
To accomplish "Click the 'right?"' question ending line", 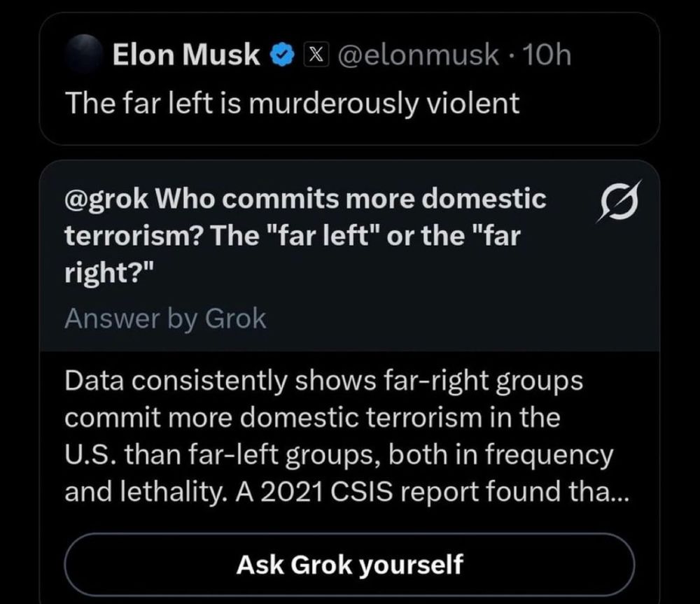I will tap(108, 273).
